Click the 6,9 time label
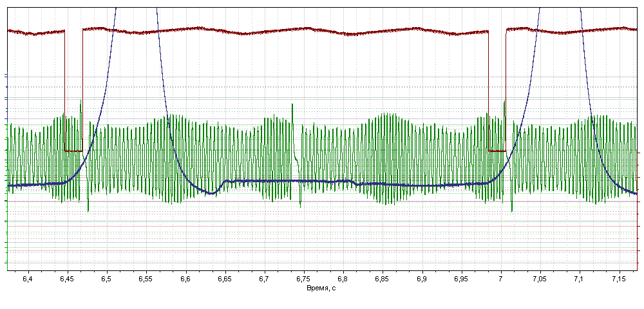The width and height of the screenshot is (644, 309). click(422, 279)
